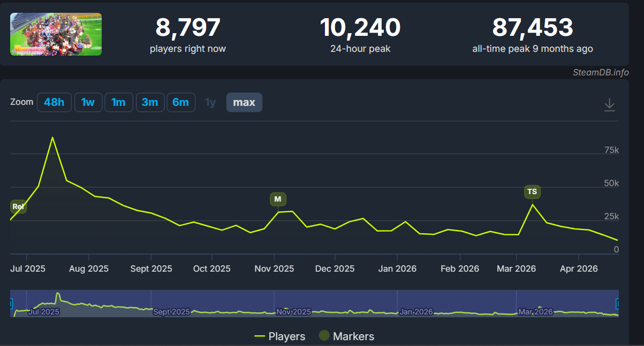This screenshot has width=644, height=346.
Task: Click the Jul 2025 x-axis label
Action: click(x=28, y=268)
